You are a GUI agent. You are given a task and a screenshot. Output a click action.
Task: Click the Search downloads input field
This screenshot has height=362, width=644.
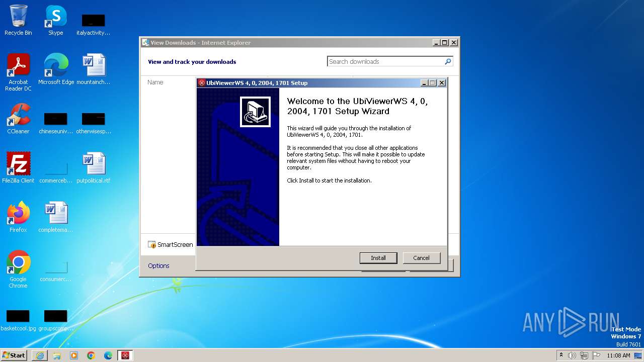(385, 61)
